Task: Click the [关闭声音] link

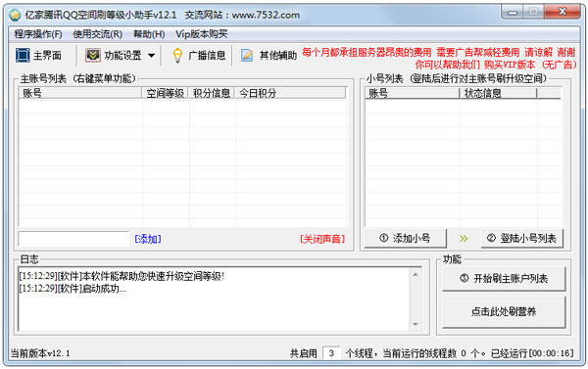Action: [x=322, y=239]
